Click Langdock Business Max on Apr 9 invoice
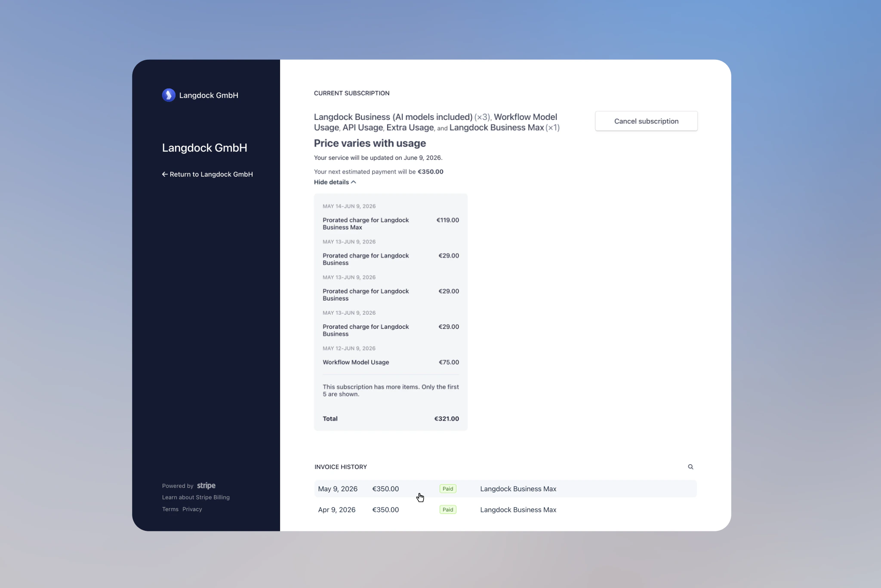Image resolution: width=881 pixels, height=588 pixels. click(x=518, y=510)
